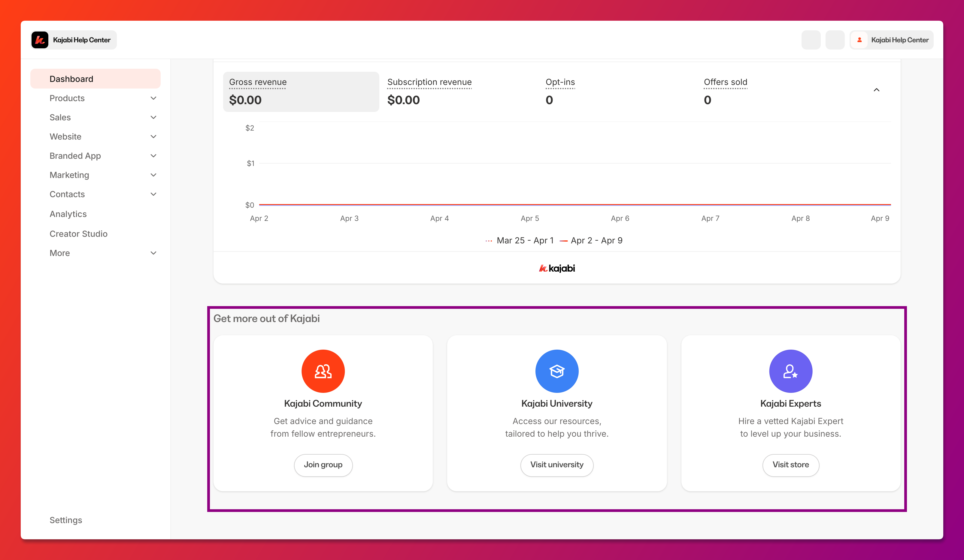
Task: Click the kajabi logo below the chart
Action: click(556, 268)
